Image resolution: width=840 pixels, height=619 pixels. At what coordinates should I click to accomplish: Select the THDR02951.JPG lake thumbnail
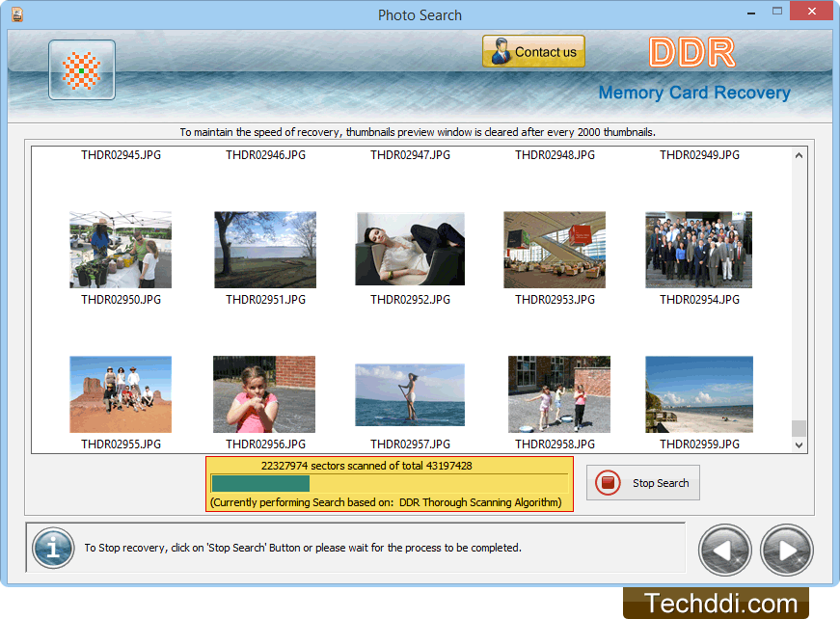pos(264,249)
